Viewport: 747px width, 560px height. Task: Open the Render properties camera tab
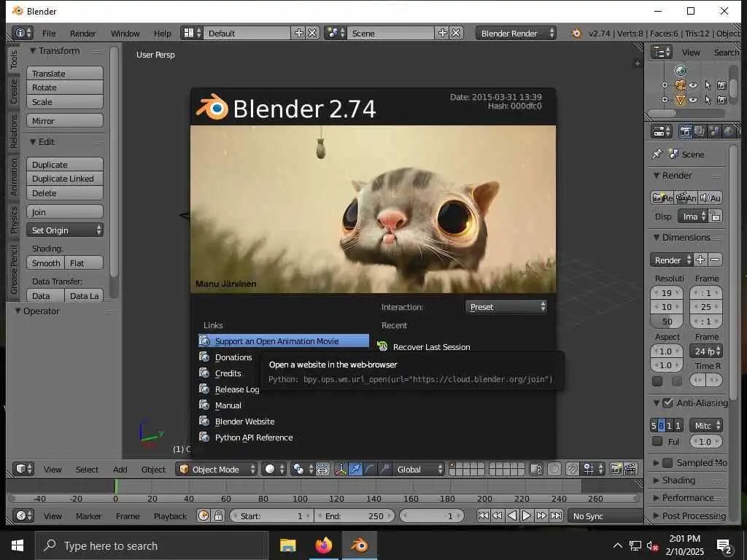(685, 131)
